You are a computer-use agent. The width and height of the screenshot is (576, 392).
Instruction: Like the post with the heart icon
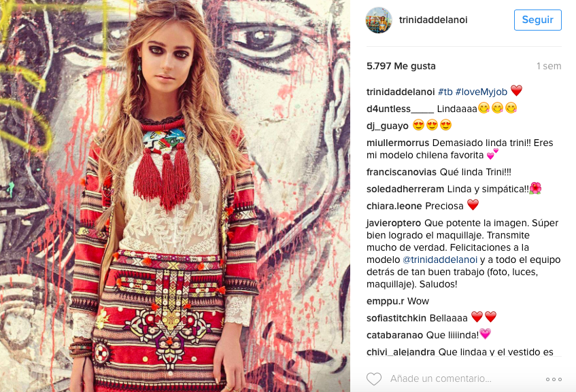point(374,379)
